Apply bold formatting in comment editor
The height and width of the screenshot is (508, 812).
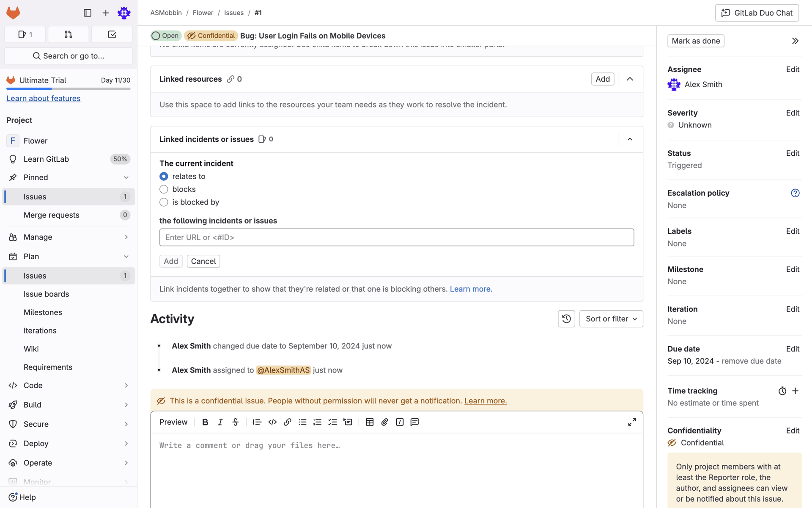tap(205, 422)
